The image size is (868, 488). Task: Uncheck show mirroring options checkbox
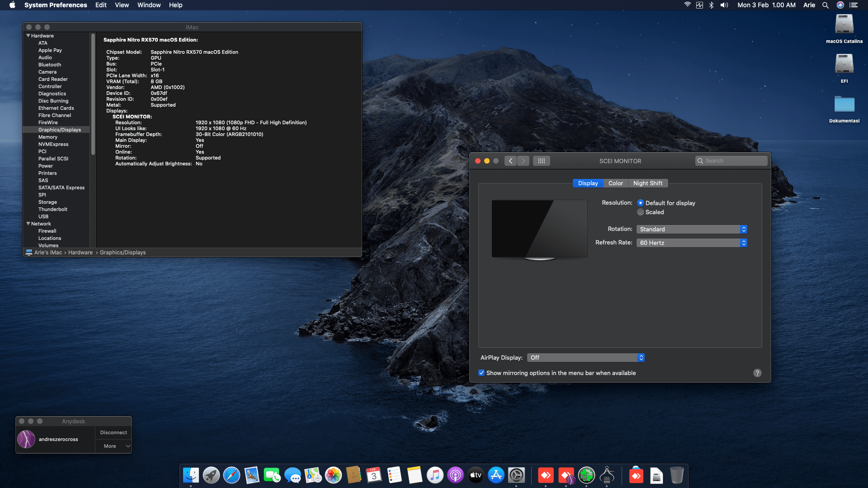click(481, 373)
